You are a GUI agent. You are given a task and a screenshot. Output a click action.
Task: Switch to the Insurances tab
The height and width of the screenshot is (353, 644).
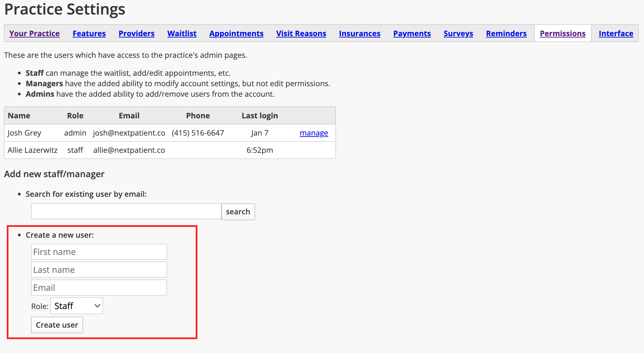(x=360, y=33)
